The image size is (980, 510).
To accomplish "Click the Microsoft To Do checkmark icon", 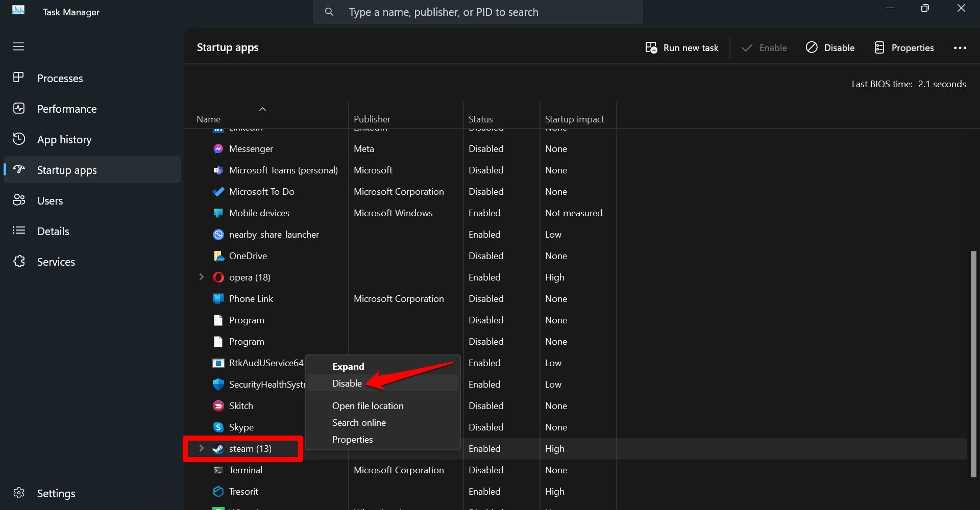I will click(x=218, y=192).
